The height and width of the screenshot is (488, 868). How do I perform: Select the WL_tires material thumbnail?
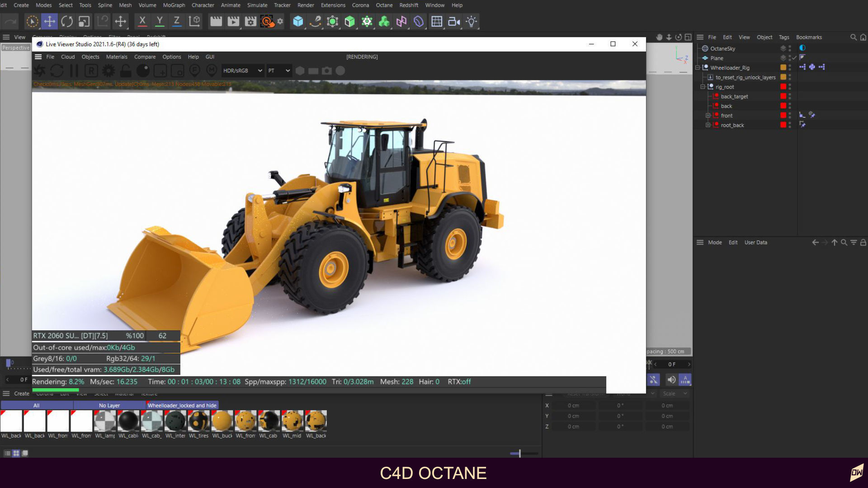coord(198,421)
